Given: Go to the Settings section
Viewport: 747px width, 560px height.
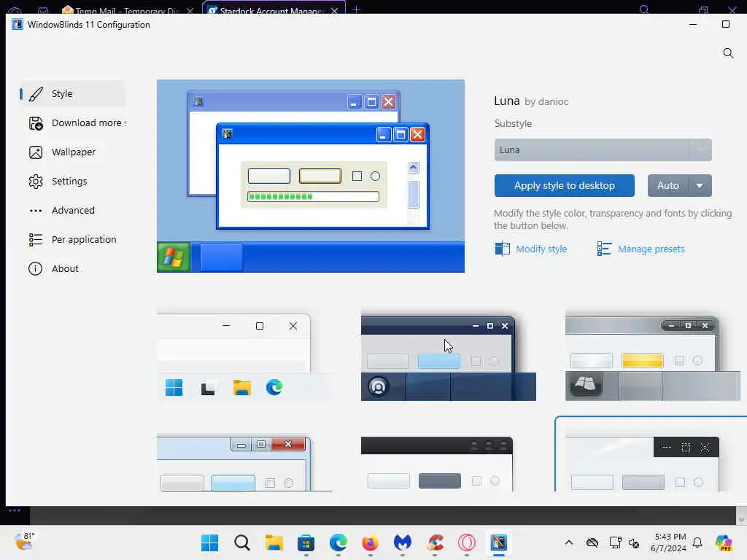Looking at the screenshot, I should coord(73,181).
